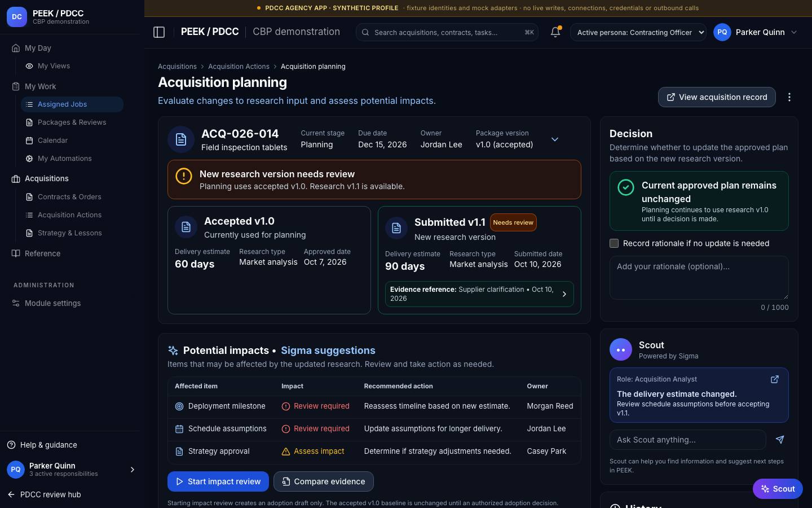Open the Active persona dropdown
The height and width of the screenshot is (508, 812).
click(x=638, y=32)
